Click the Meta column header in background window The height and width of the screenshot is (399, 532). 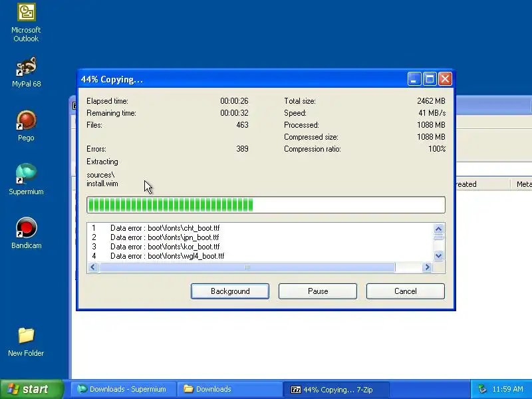click(x=523, y=184)
